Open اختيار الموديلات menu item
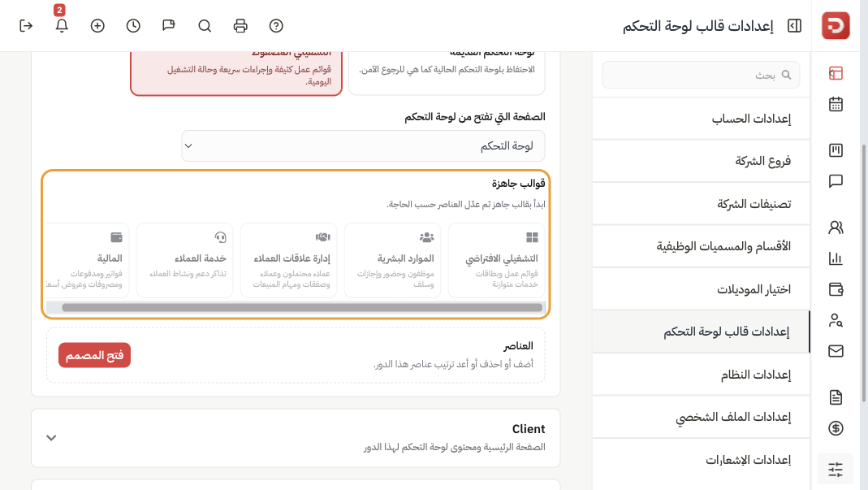Screen dimensions: 868x490 (x=701, y=289)
